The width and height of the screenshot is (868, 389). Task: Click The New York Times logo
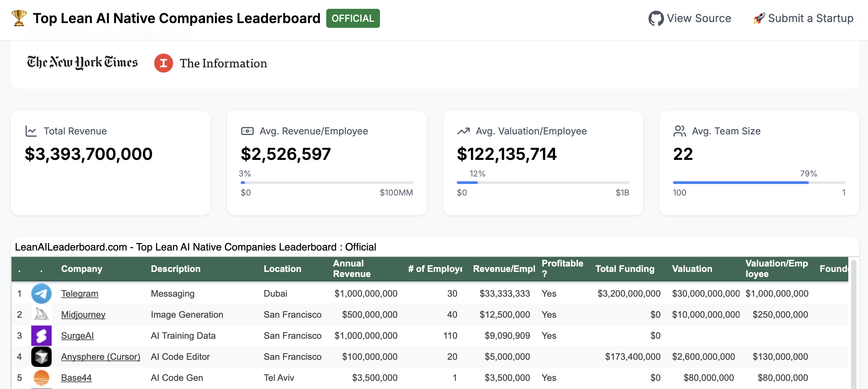coord(82,62)
